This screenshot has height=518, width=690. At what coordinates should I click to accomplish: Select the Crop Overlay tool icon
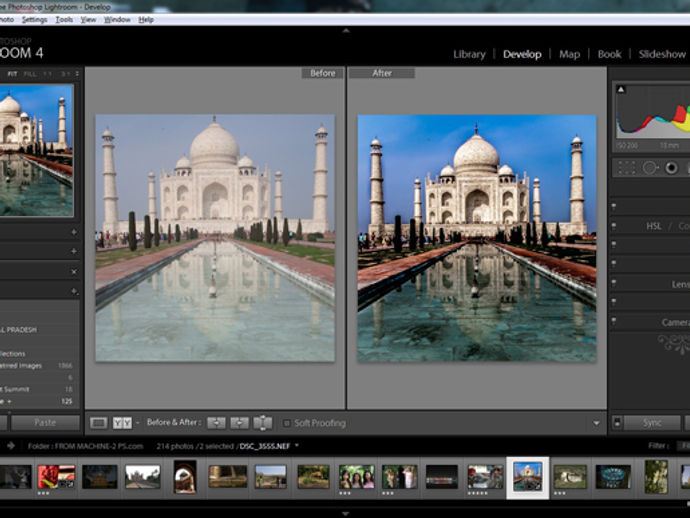pyautogui.click(x=627, y=168)
